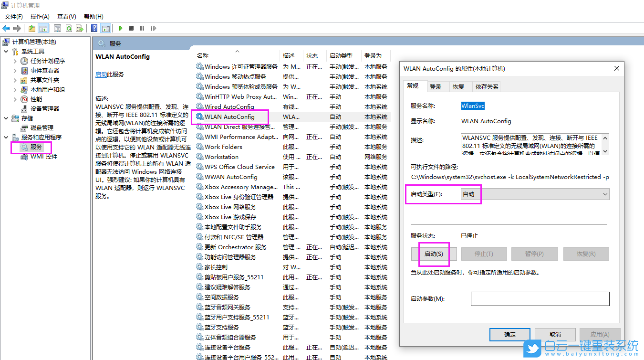Toggle the action pane visibility icon
The width and height of the screenshot is (644, 360).
pyautogui.click(x=105, y=28)
